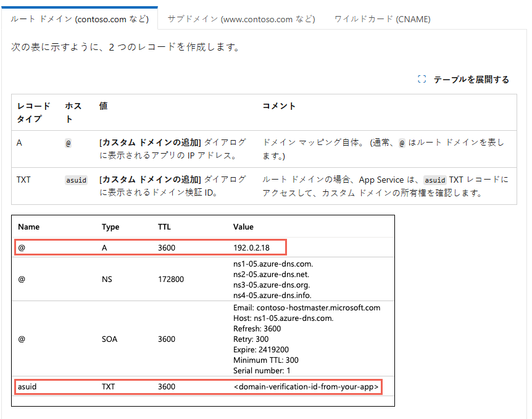Click the NS record type cell

(107, 279)
